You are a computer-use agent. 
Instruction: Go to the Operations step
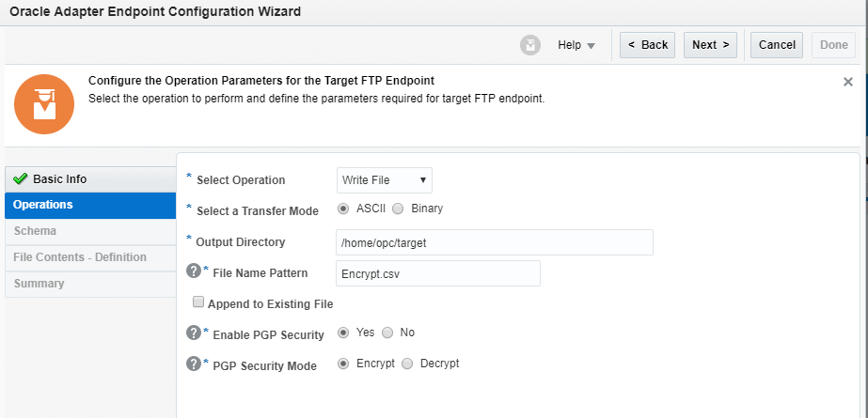tap(43, 205)
